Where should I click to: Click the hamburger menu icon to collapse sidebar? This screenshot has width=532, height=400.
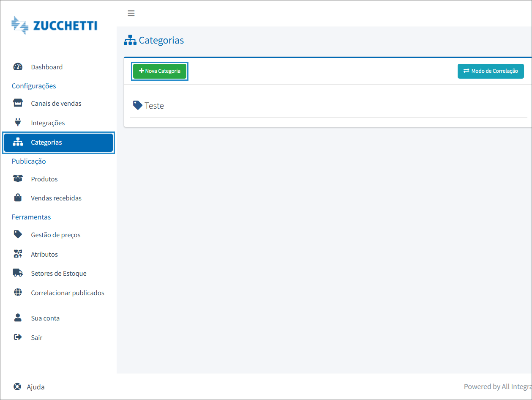coord(131,13)
